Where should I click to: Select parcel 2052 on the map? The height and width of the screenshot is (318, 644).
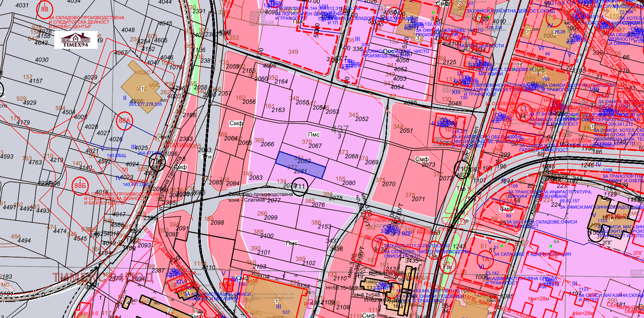pos(361,119)
